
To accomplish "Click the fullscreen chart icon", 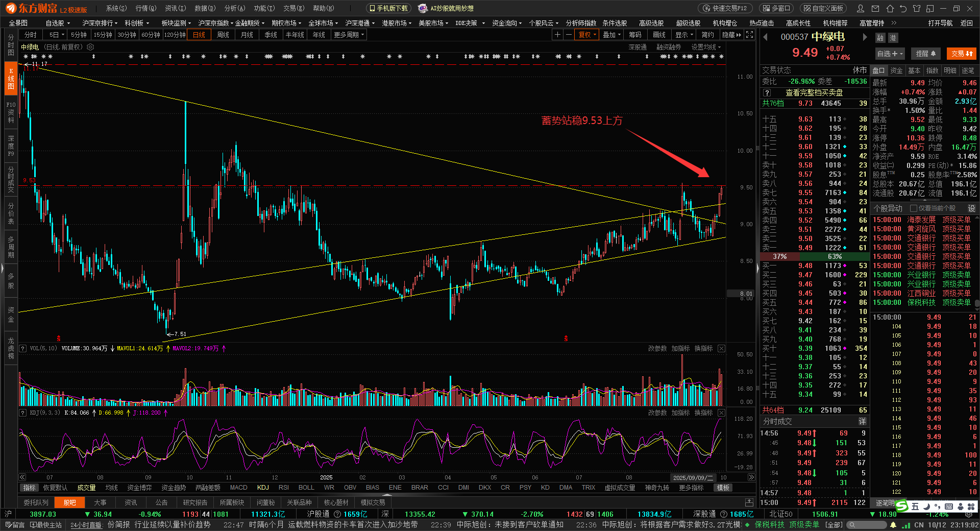I will 749,35.
